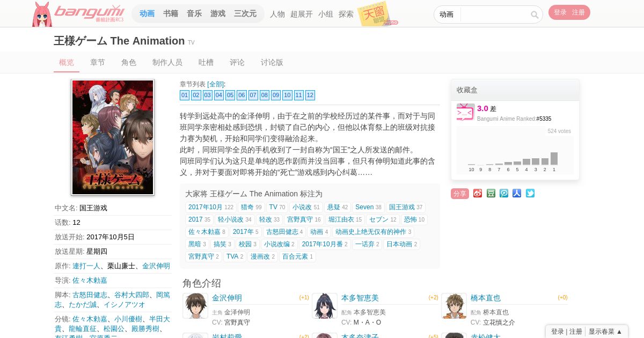Switch to the 章节 tab
The width and height of the screenshot is (644, 338).
pos(98,62)
